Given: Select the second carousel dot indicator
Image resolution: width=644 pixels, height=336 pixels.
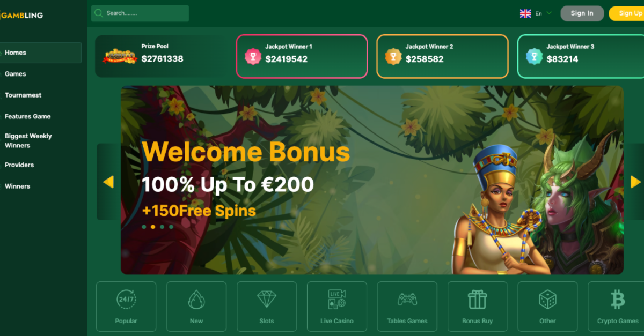Looking at the screenshot, I should [x=153, y=227].
